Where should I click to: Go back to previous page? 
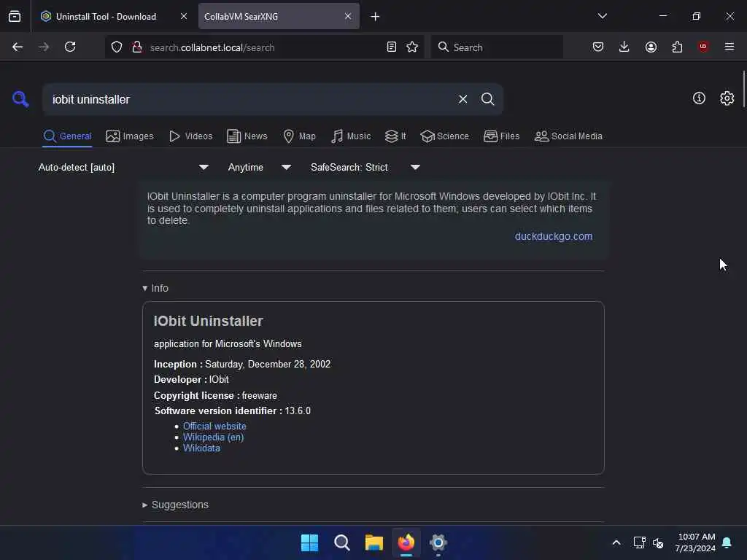tap(18, 47)
